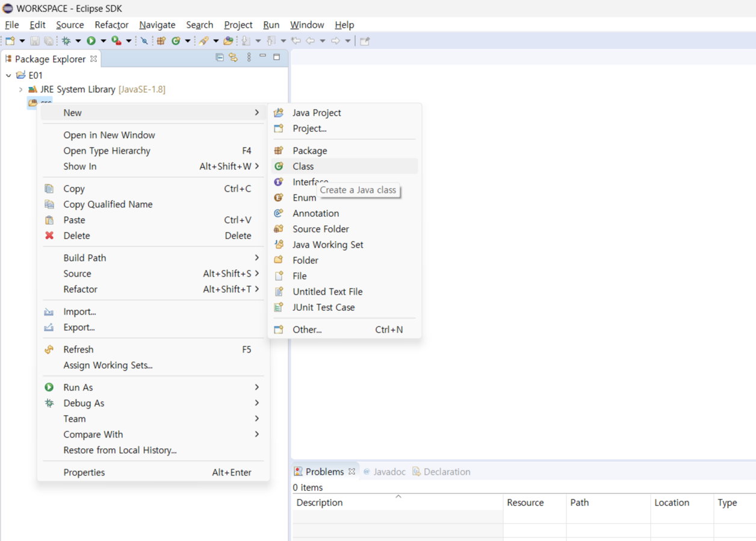Select JRE System Library tree item
Screen dimensions: 756x541
(96, 89)
